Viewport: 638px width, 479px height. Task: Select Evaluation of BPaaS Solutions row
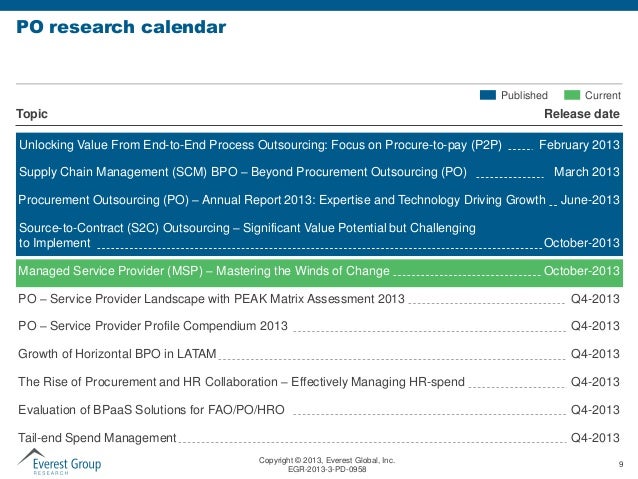pyautogui.click(x=319, y=409)
